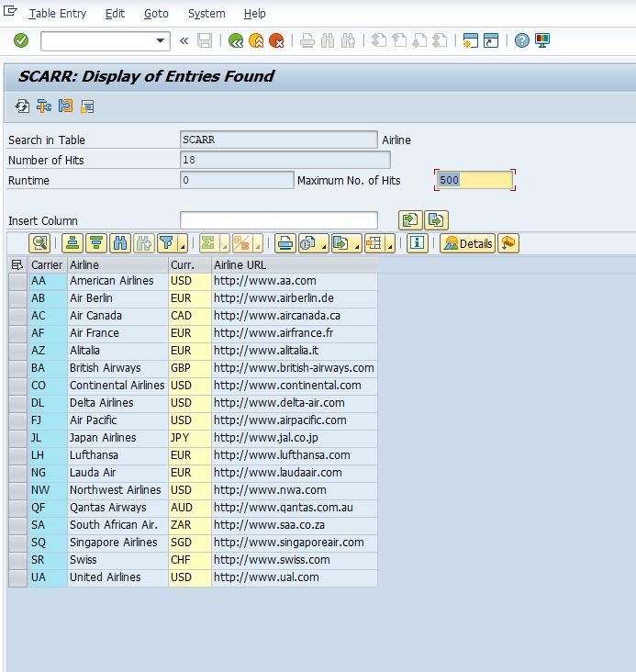
Task: Click the Insert Column input field
Action: pos(279,220)
